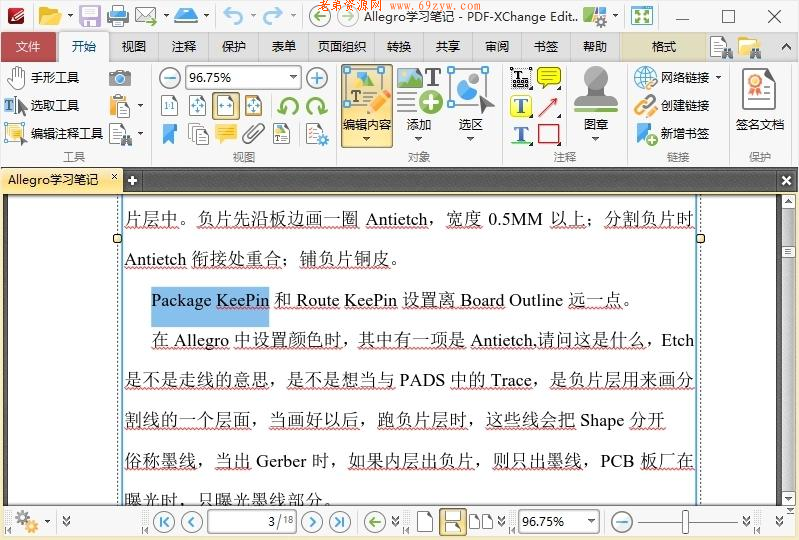Click the 新增书签 button

pyautogui.click(x=672, y=133)
